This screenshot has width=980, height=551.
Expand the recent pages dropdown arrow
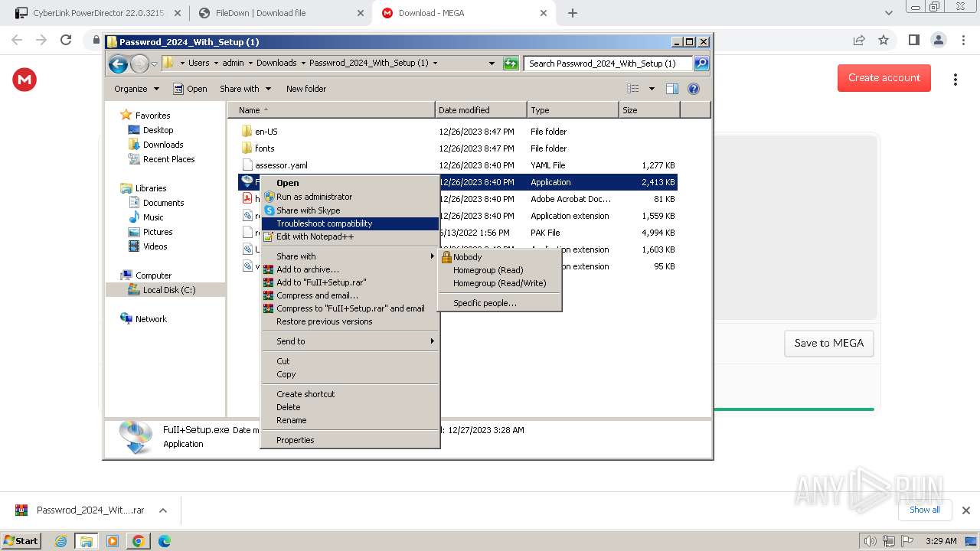[155, 64]
